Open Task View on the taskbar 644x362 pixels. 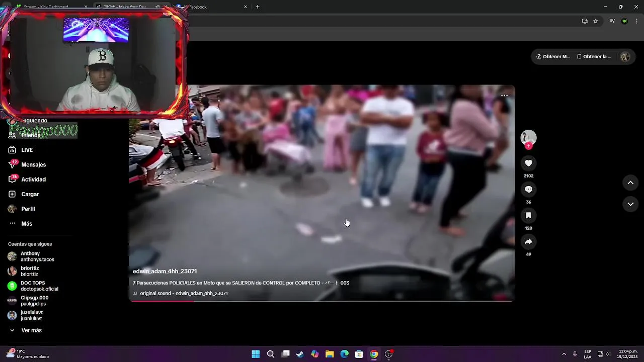pos(285,354)
